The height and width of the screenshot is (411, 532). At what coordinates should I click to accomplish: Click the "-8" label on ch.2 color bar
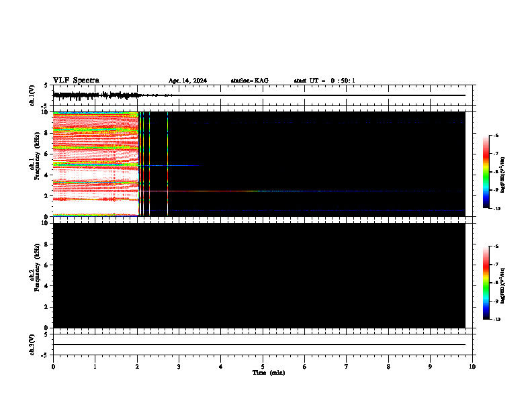496,283
